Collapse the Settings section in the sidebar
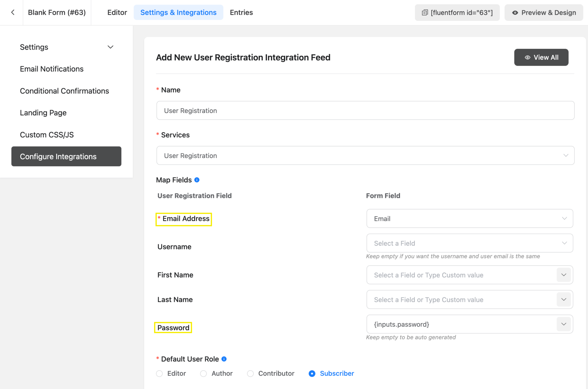The image size is (588, 389). click(110, 47)
